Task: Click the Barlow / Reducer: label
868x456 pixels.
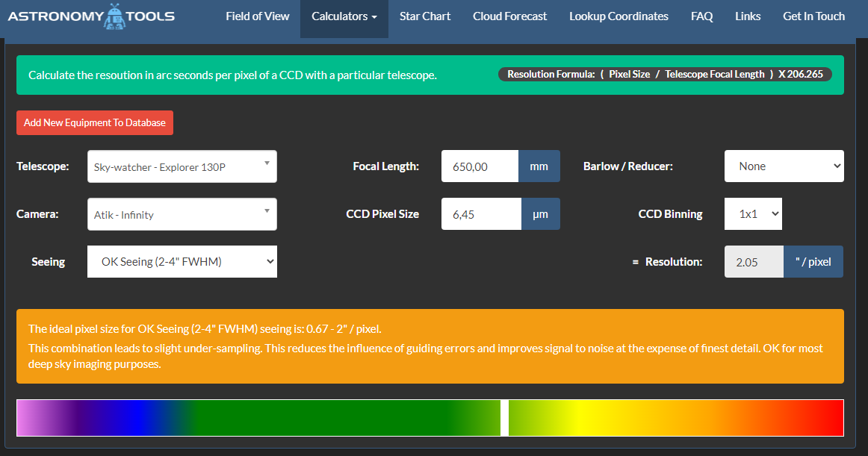Action: [627, 166]
